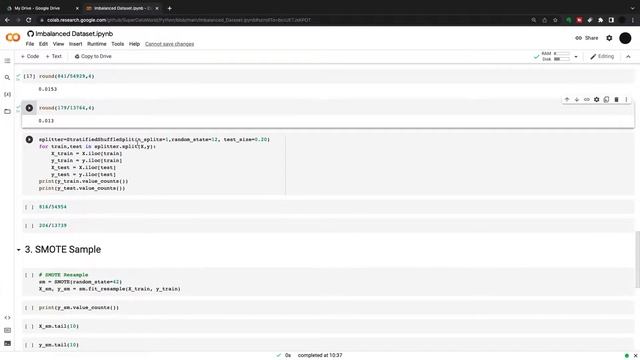This screenshot has width=640, height=360.
Task: Open the File menu
Action: [x=30, y=44]
